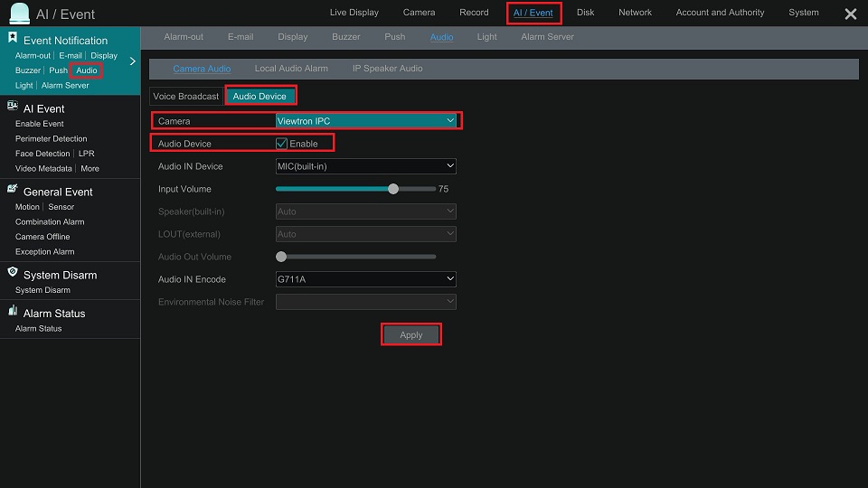Viewport: 868px width, 488px height.
Task: Select the AI / Event top menu
Action: click(x=533, y=13)
